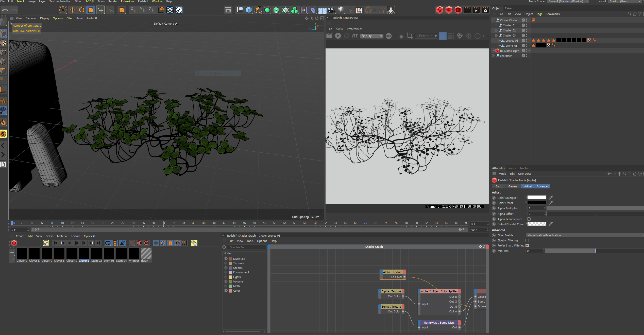Select Leaves 03 object in tree
Image resolution: width=644 pixels, height=335 pixels.
pos(512,41)
